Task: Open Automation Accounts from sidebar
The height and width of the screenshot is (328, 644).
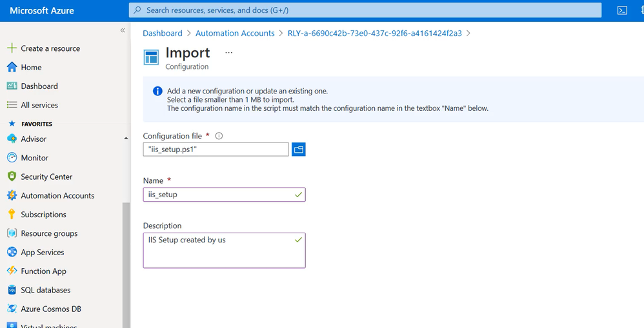Action: 57,195
